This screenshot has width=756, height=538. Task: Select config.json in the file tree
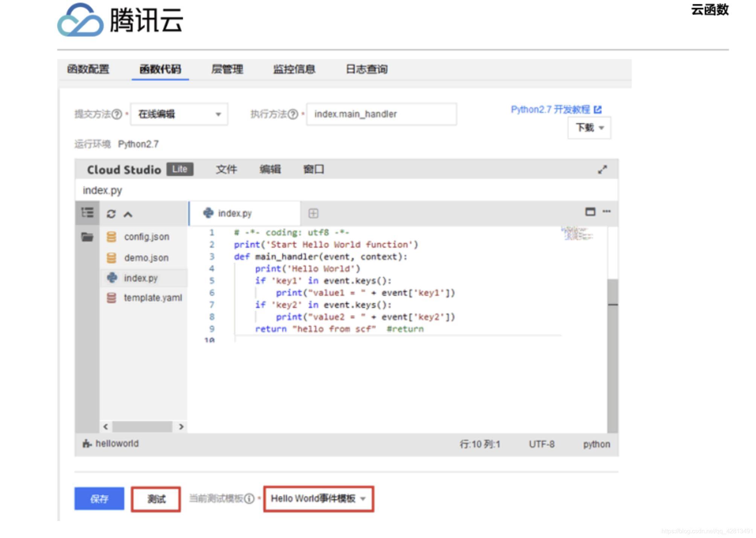point(146,237)
